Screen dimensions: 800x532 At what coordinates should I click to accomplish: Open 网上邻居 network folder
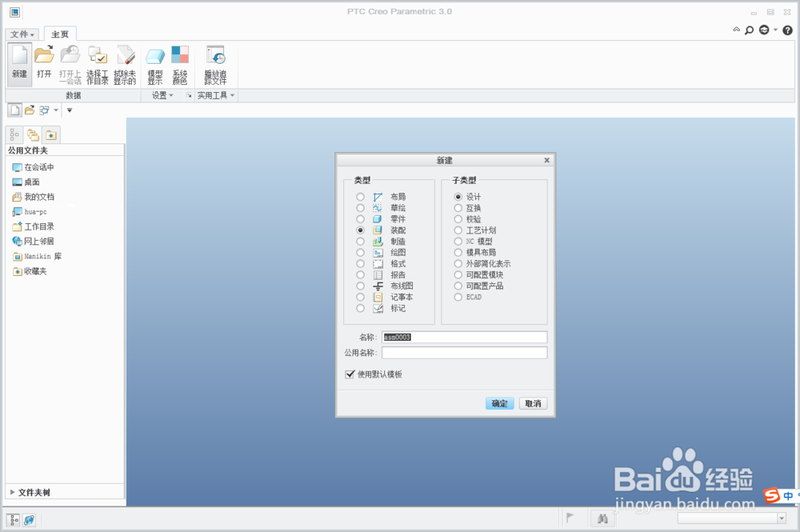tap(33, 242)
